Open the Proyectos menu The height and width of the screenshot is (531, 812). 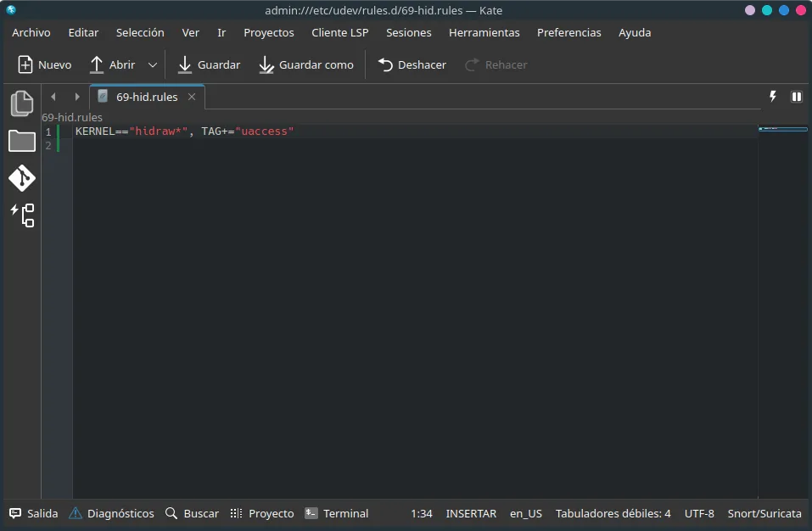click(x=269, y=32)
